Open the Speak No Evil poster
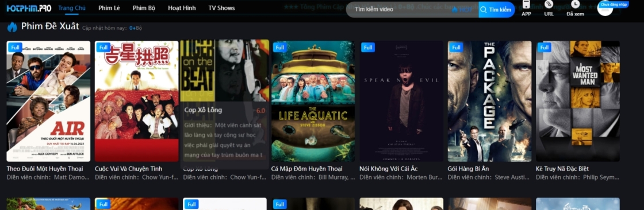 401,102
